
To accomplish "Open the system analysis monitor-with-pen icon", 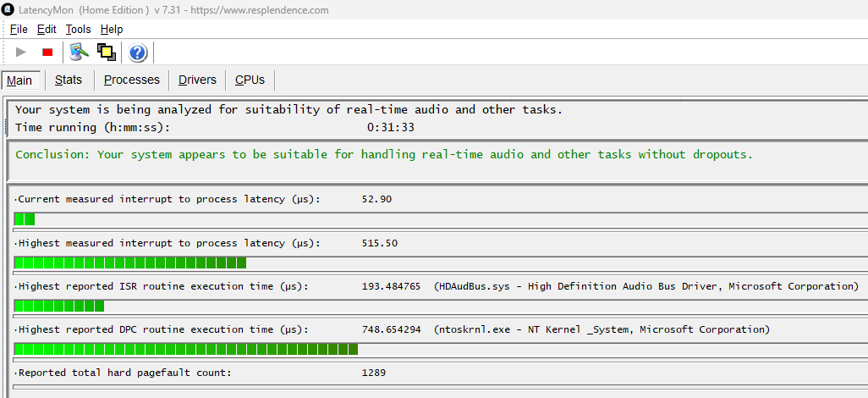I will coord(80,53).
